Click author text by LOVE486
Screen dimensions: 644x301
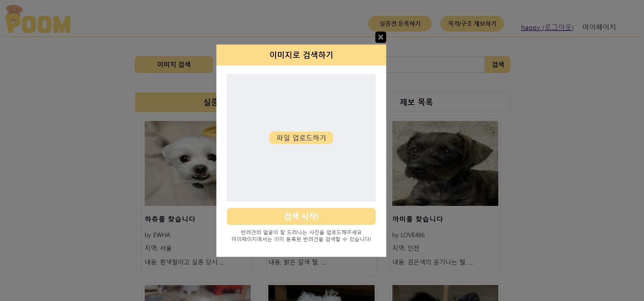408,235
